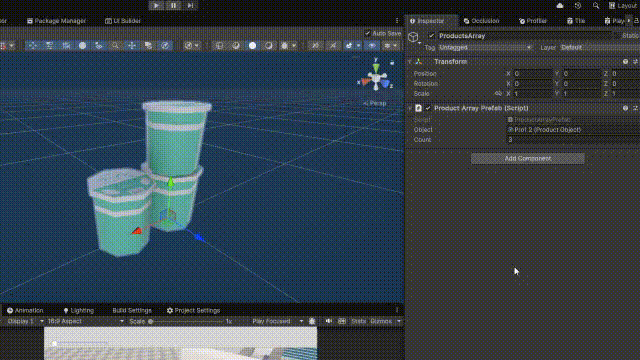Toggle ProductsArray active checkbox

coord(431,36)
